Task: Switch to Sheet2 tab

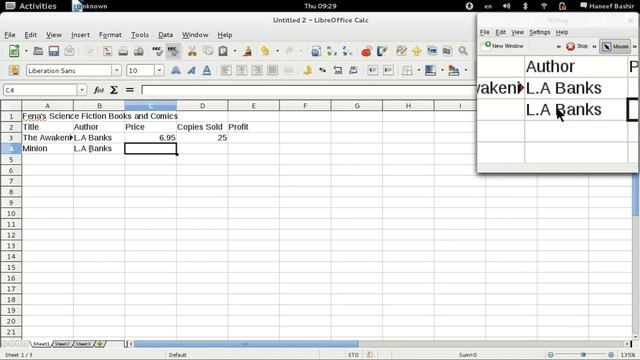Action: click(62, 344)
